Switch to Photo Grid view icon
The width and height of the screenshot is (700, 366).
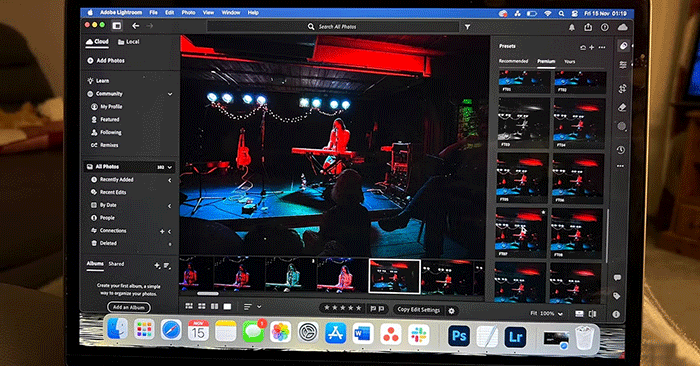(189, 306)
